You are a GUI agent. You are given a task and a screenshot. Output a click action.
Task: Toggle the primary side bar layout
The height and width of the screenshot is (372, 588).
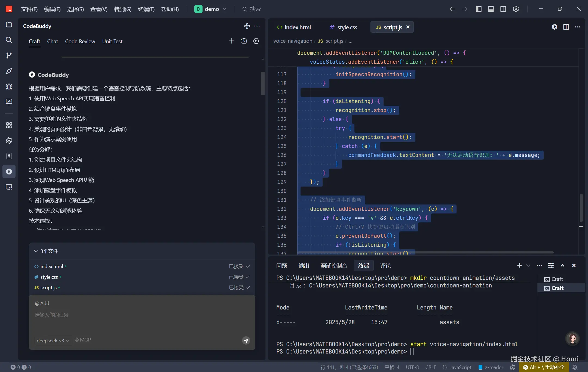479,9
